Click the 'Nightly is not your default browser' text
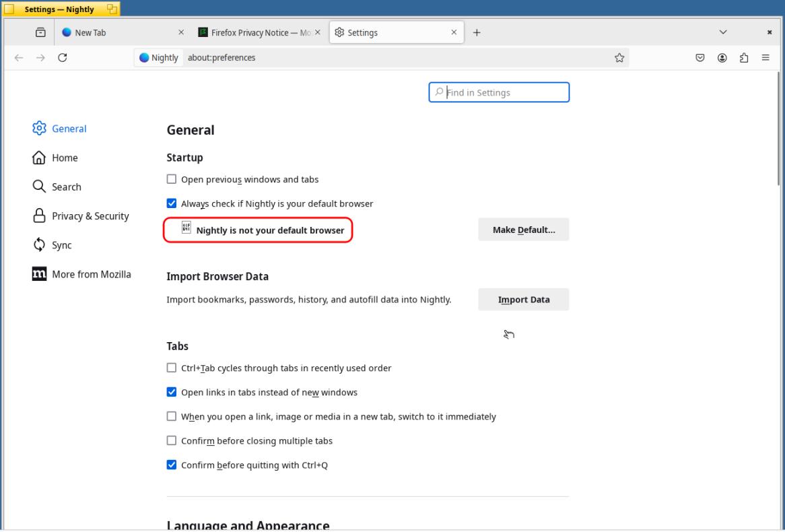Screen dimensions: 785x532 pyautogui.click(x=271, y=230)
